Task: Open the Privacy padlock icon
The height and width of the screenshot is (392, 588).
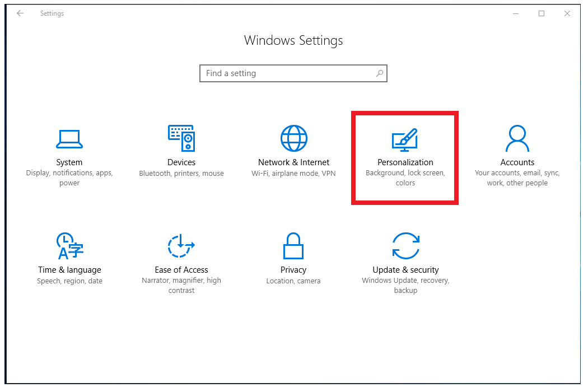Action: (293, 246)
